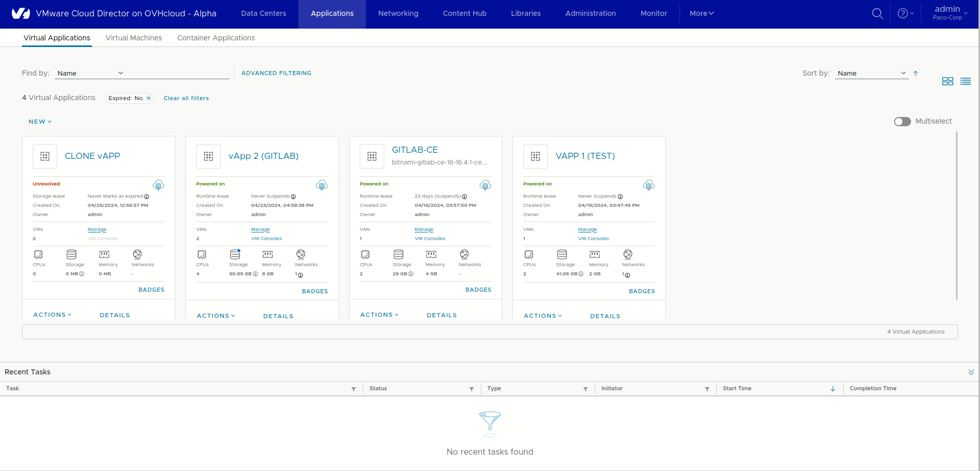
Task: Enable the Multiselect toggle
Action: (x=902, y=121)
